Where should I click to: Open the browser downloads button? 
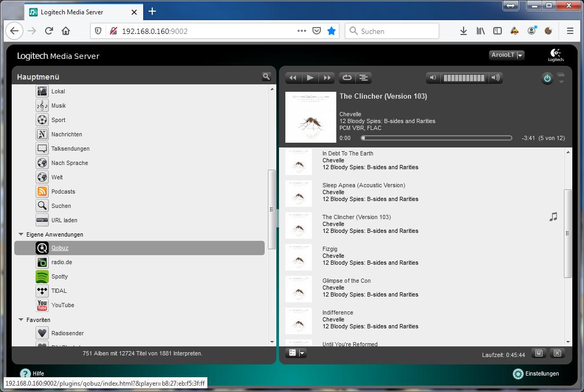tap(463, 31)
